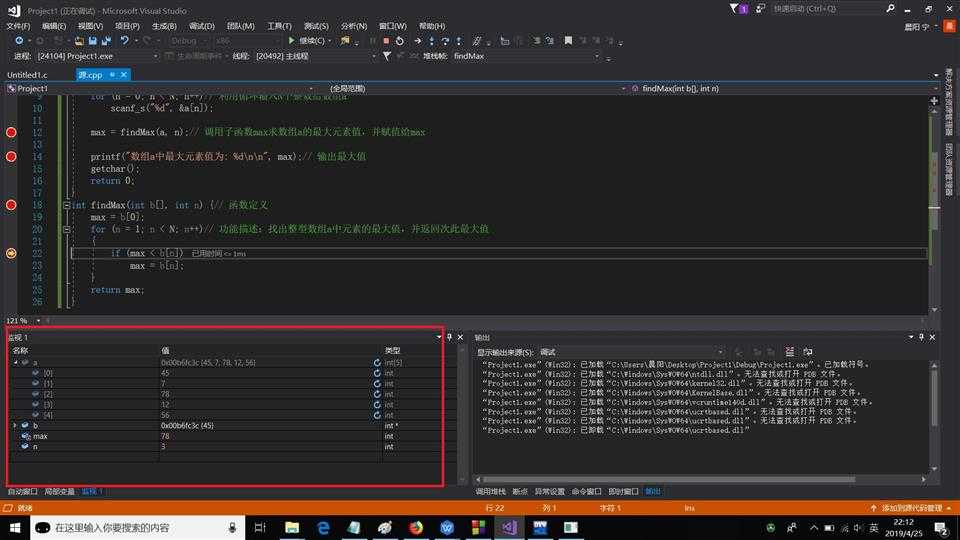Image resolution: width=960 pixels, height=540 pixels.
Task: Click the Open File folder icon
Action: 79,40
